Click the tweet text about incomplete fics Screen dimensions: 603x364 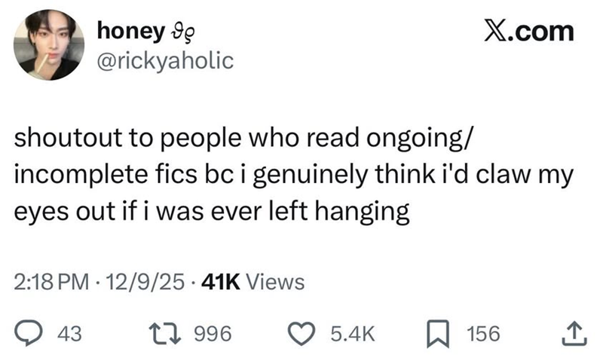(x=294, y=175)
